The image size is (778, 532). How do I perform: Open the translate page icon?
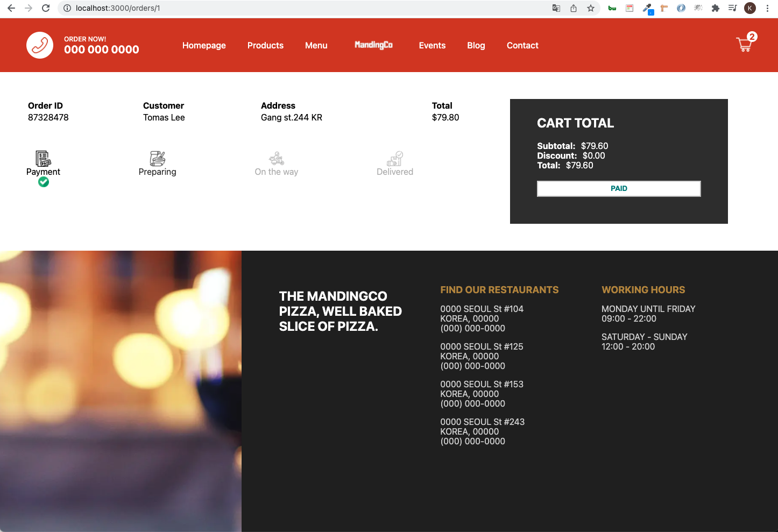pos(556,8)
